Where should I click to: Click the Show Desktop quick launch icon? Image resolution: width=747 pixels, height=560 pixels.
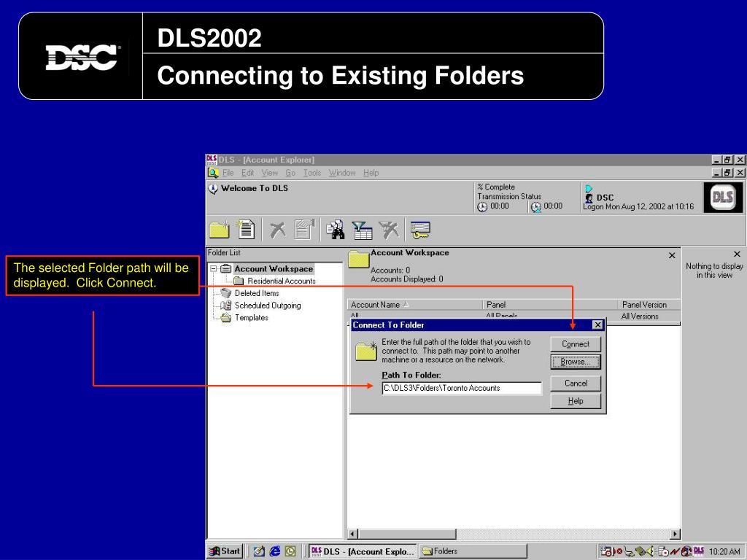(259, 551)
